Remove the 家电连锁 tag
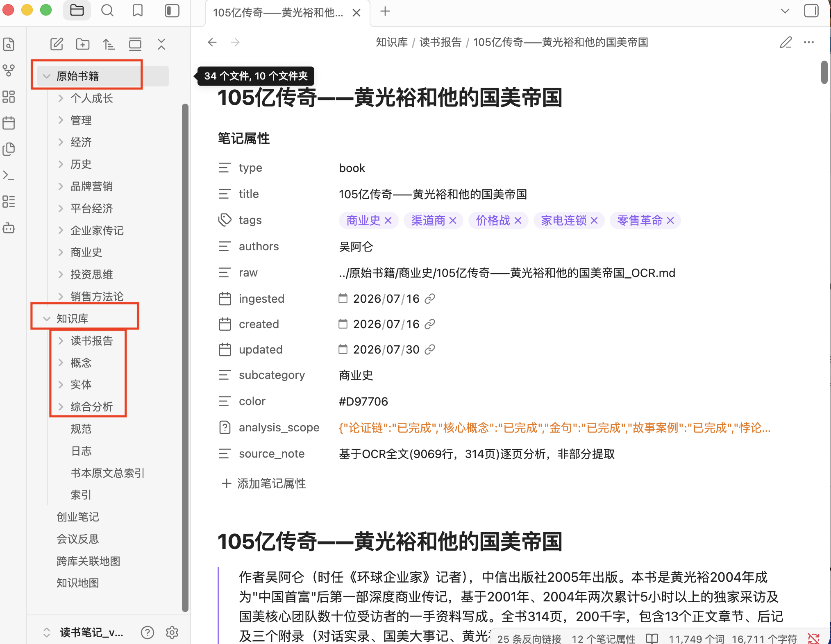The image size is (831, 644). (x=594, y=221)
